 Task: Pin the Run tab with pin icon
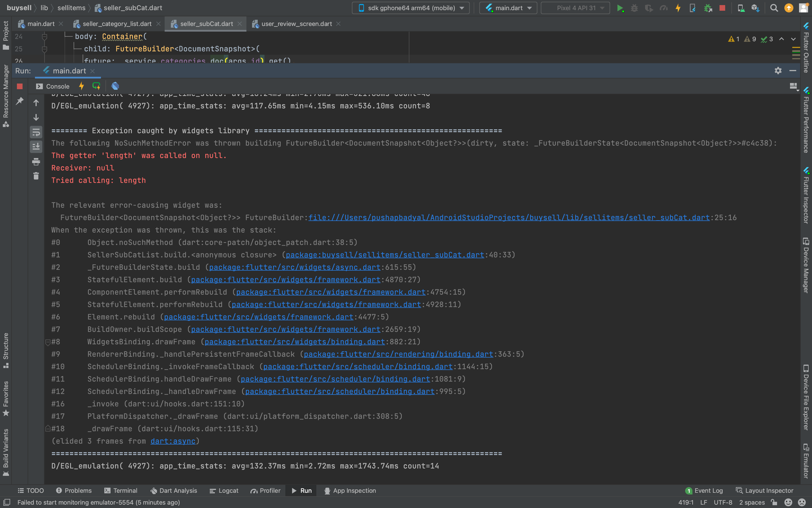pyautogui.click(x=20, y=101)
